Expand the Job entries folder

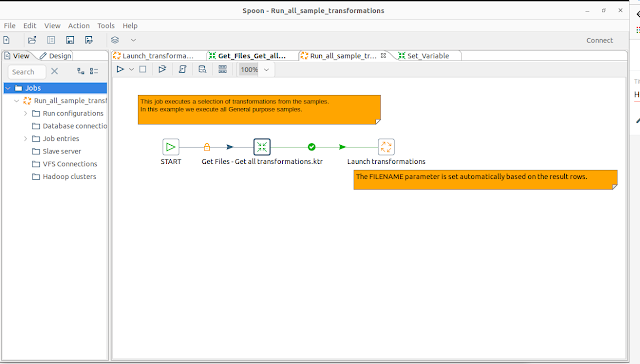[25, 139]
